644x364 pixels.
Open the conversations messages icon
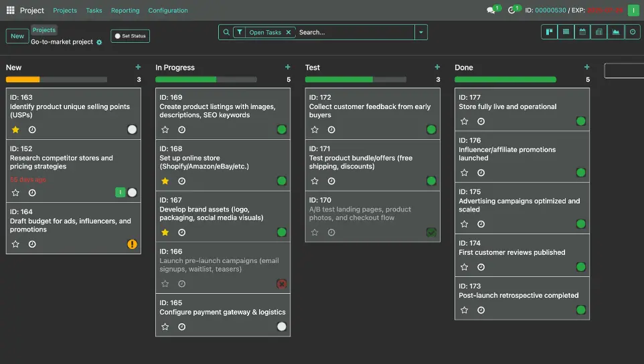pos(492,11)
